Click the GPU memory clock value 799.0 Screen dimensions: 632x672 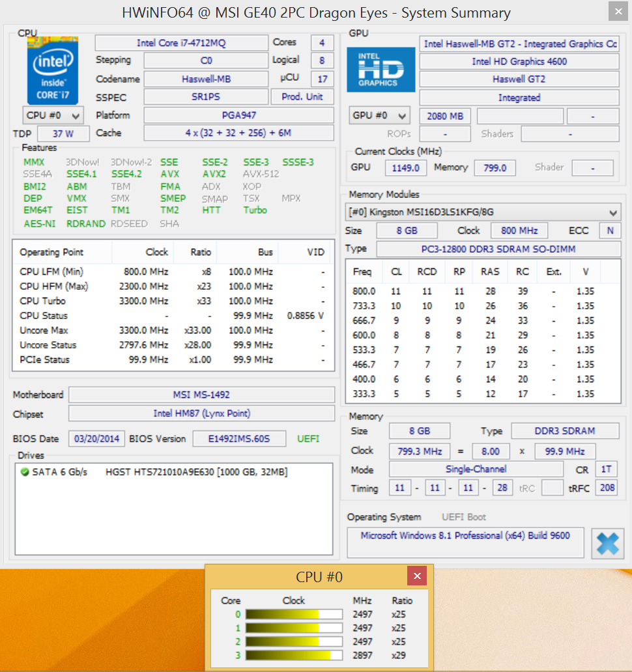[x=495, y=167]
